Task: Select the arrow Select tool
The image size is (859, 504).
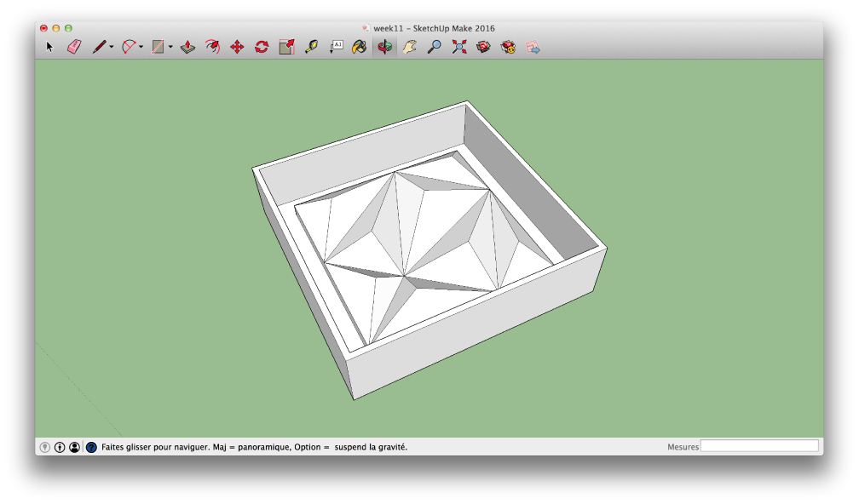Action: point(49,47)
